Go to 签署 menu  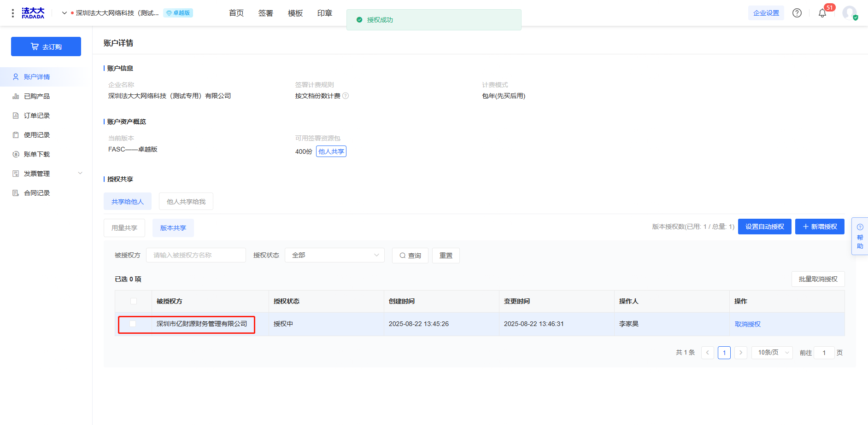coord(266,13)
